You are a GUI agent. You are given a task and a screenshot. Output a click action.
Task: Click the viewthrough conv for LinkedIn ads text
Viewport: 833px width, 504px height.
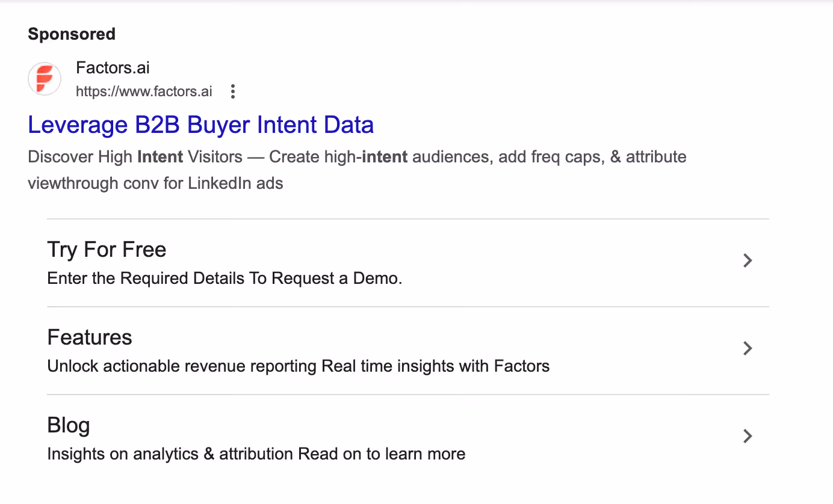[156, 183]
